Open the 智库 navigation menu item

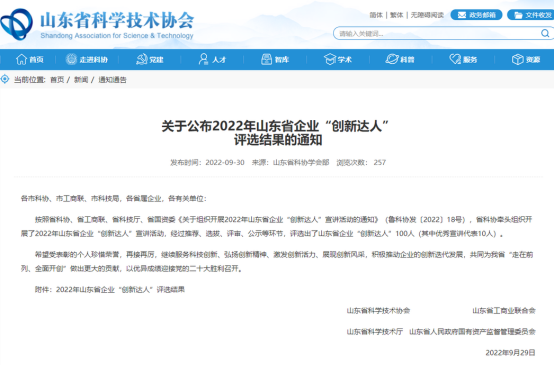[x=275, y=59]
